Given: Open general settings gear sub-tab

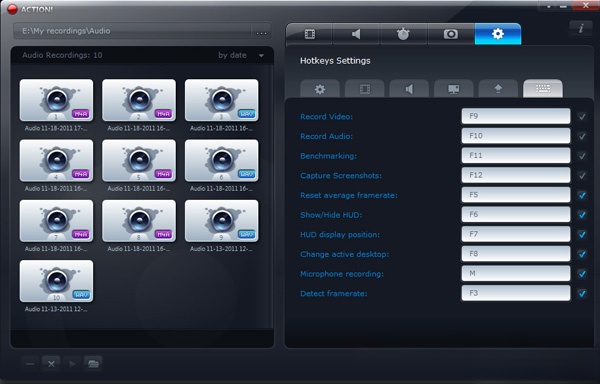Looking at the screenshot, I should coord(320,89).
